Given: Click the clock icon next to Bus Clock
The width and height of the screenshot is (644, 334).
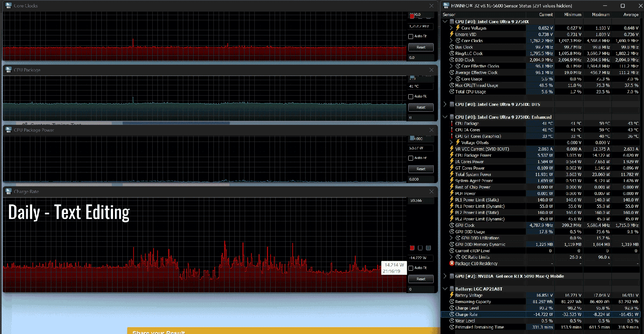Looking at the screenshot, I should pos(452,47).
